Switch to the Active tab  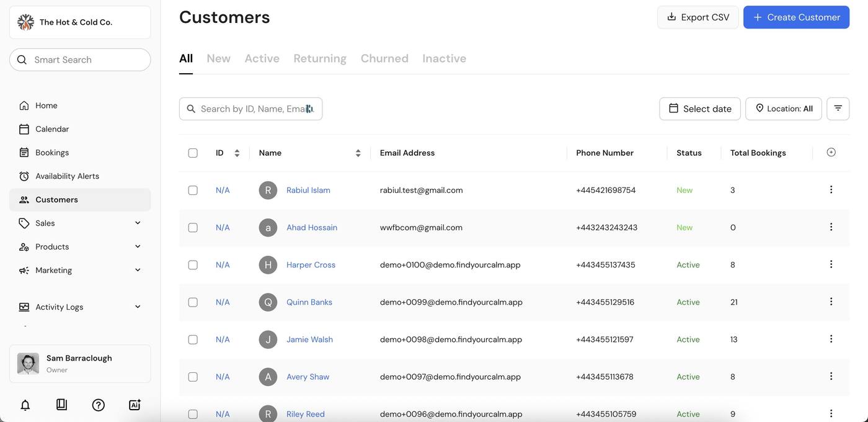262,58
